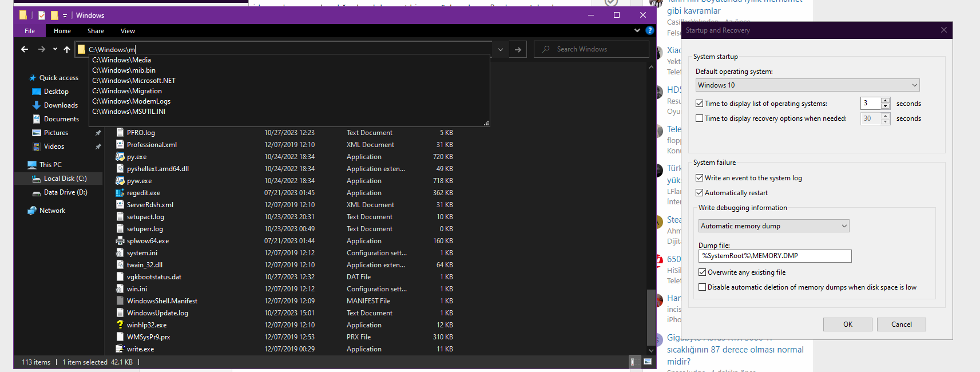Toggle Automatically restart checkbox
This screenshot has width=980, height=372.
pyautogui.click(x=699, y=193)
